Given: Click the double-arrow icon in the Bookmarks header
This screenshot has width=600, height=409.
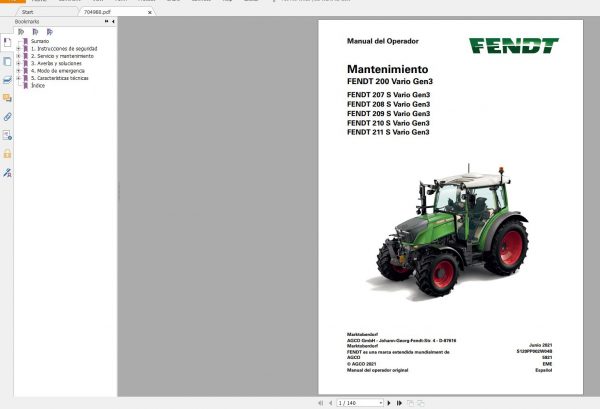Looking at the screenshot, I should (106, 21).
